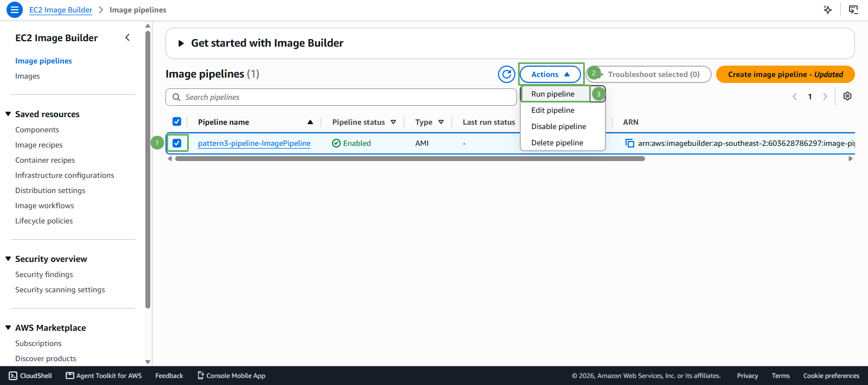The width and height of the screenshot is (868, 385).
Task: Click the AMI type cell
Action: (x=422, y=143)
